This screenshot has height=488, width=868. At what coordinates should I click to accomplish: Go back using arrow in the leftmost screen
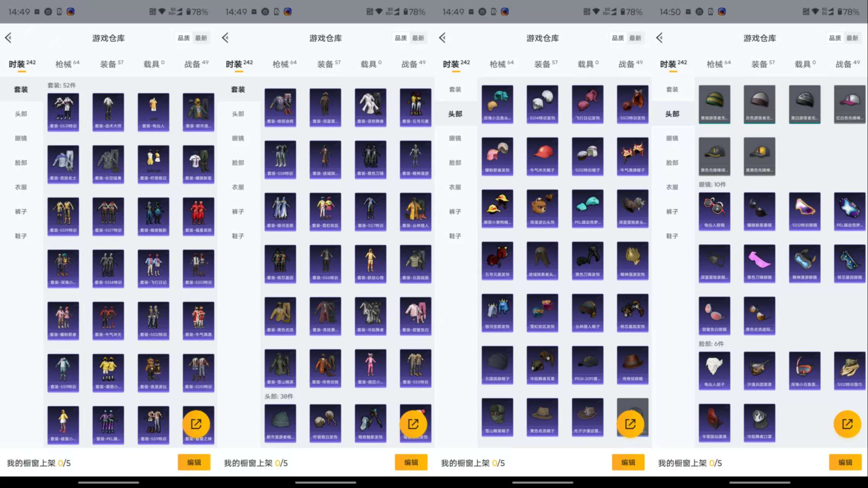pyautogui.click(x=8, y=38)
